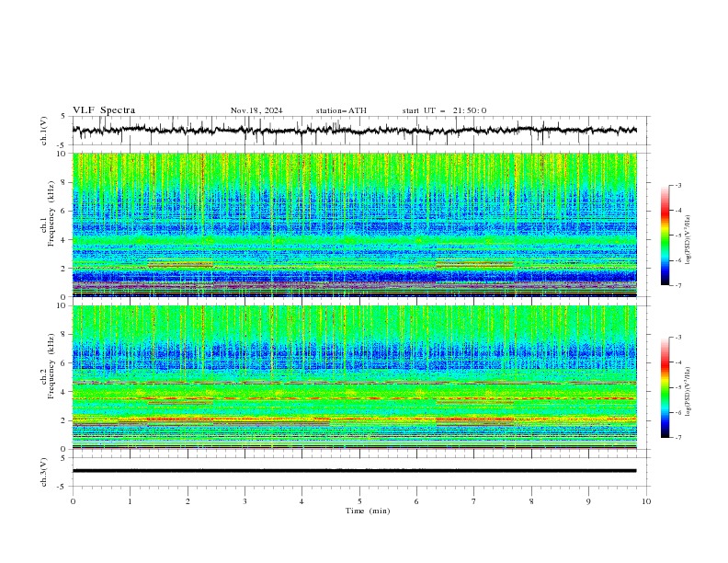Click tick label "1" on the Time axis
This screenshot has width=728, height=563.
131,501
